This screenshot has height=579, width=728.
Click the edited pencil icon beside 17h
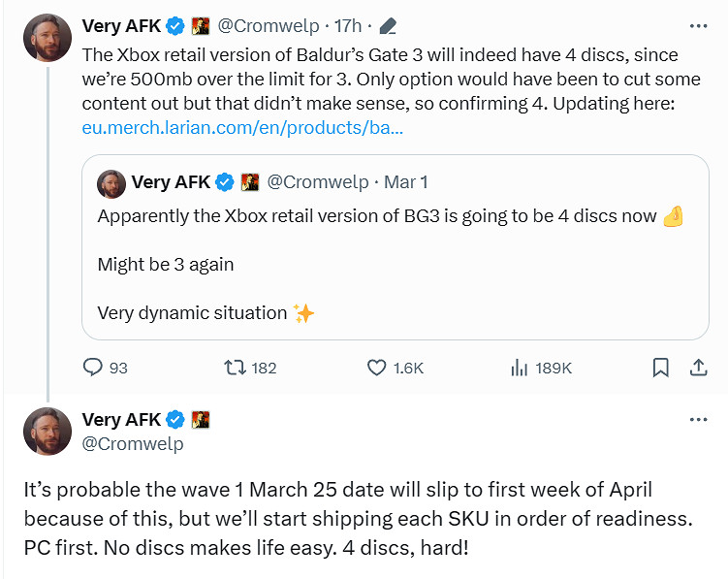coord(389,26)
